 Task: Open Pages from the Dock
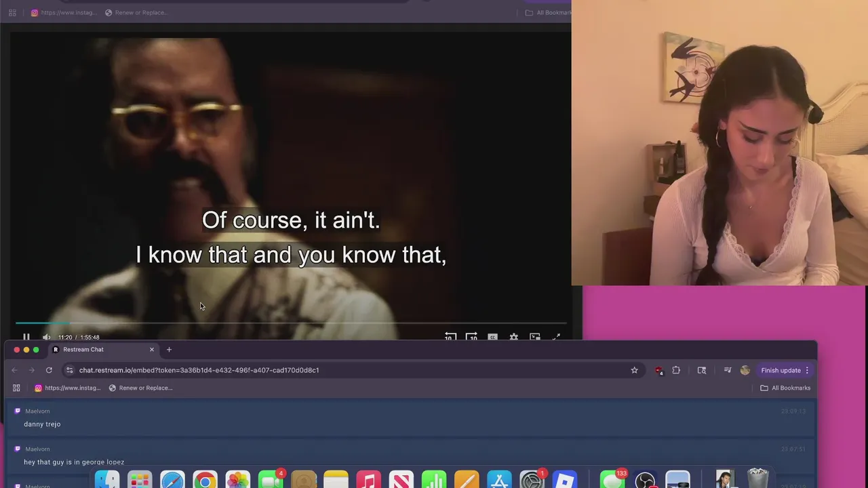[467, 480]
